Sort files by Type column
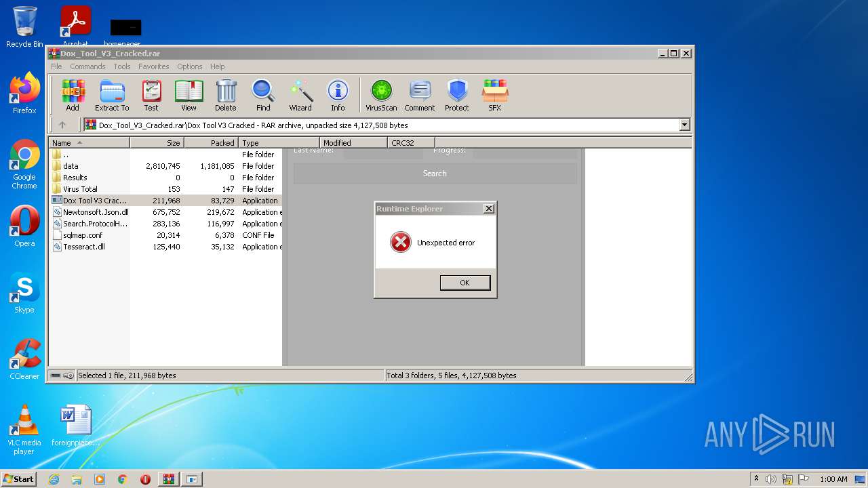The image size is (868, 488). 279,143
